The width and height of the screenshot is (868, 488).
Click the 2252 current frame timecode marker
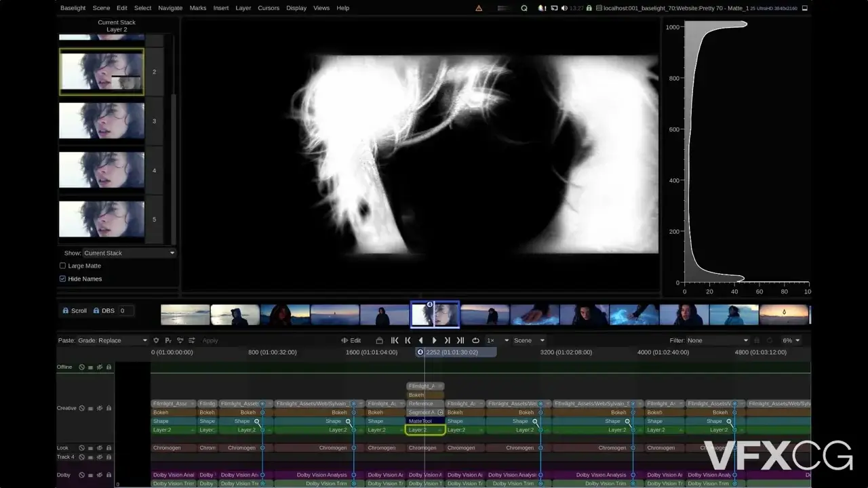point(456,352)
